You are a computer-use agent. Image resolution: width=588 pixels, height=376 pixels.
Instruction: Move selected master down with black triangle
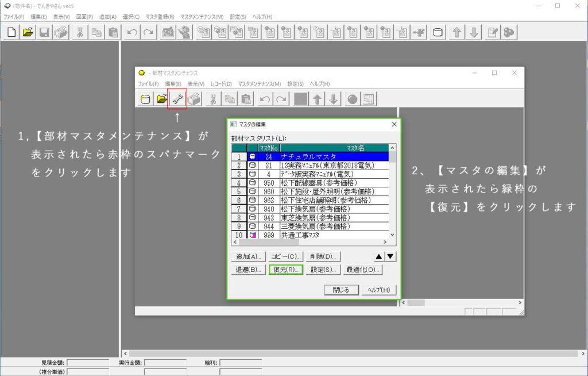(x=390, y=256)
